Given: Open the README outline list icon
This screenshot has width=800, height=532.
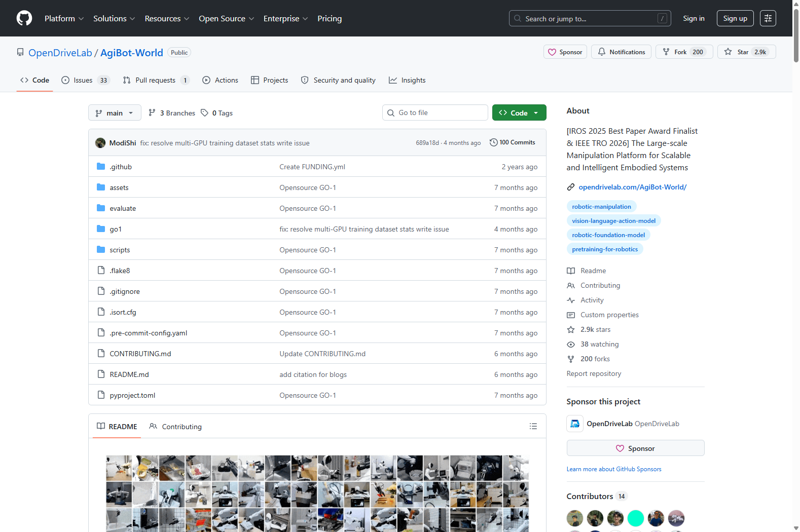Looking at the screenshot, I should (x=533, y=427).
